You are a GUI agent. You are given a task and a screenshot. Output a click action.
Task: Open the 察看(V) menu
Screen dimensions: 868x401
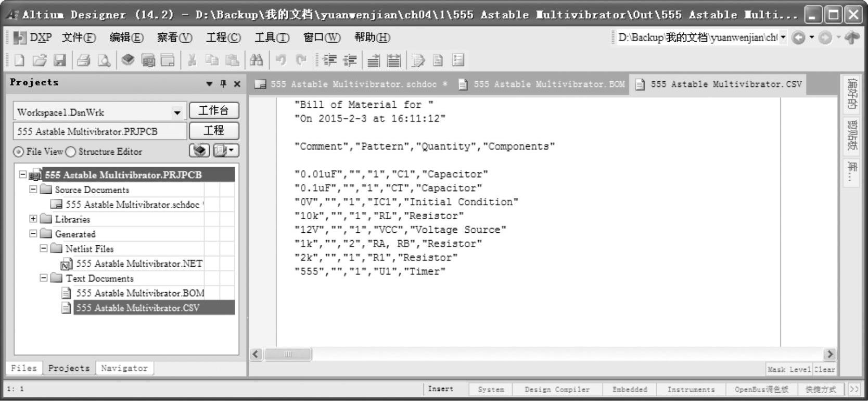[175, 37]
